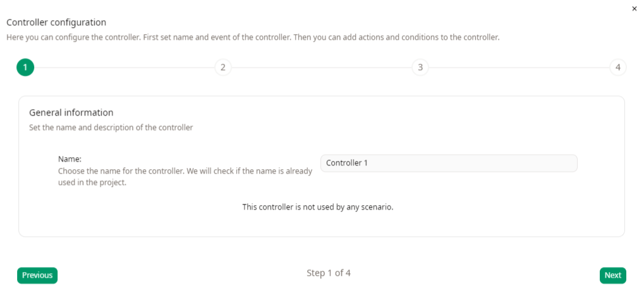Click the 'Set the name and description' subtitle

pyautogui.click(x=111, y=128)
